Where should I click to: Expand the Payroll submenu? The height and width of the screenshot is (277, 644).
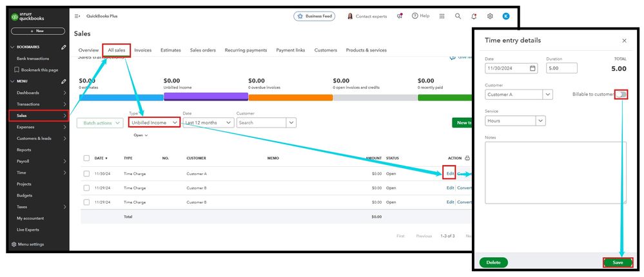point(65,161)
